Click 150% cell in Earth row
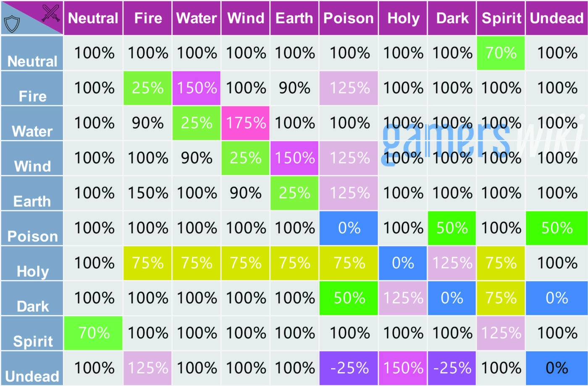Screen dimensions: 588x386 pyautogui.click(x=147, y=193)
